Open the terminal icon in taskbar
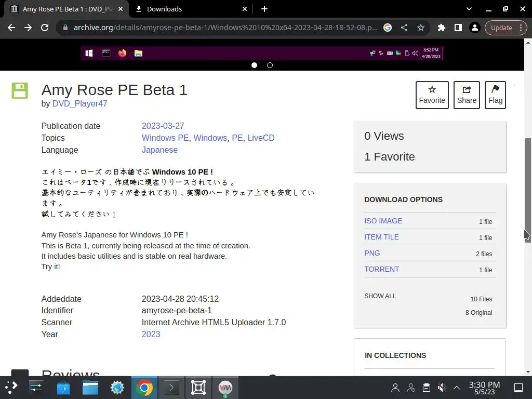Image resolution: width=532 pixels, height=399 pixels. (x=171, y=388)
